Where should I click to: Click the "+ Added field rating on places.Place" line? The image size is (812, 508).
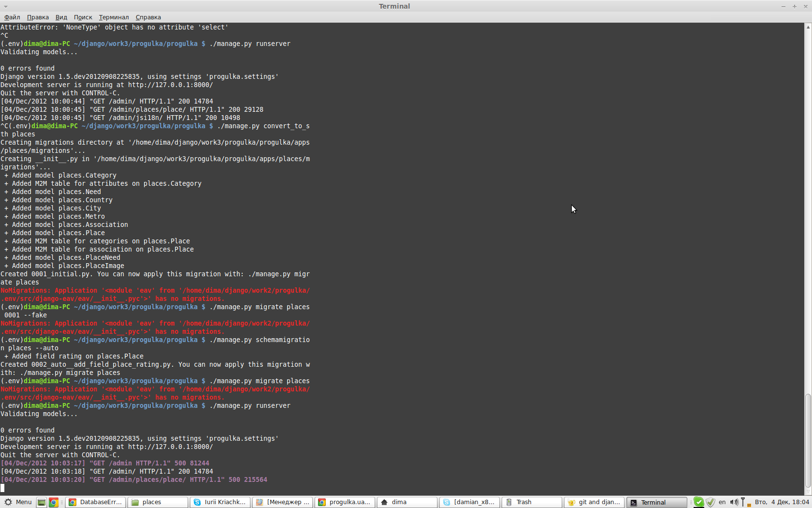74,356
